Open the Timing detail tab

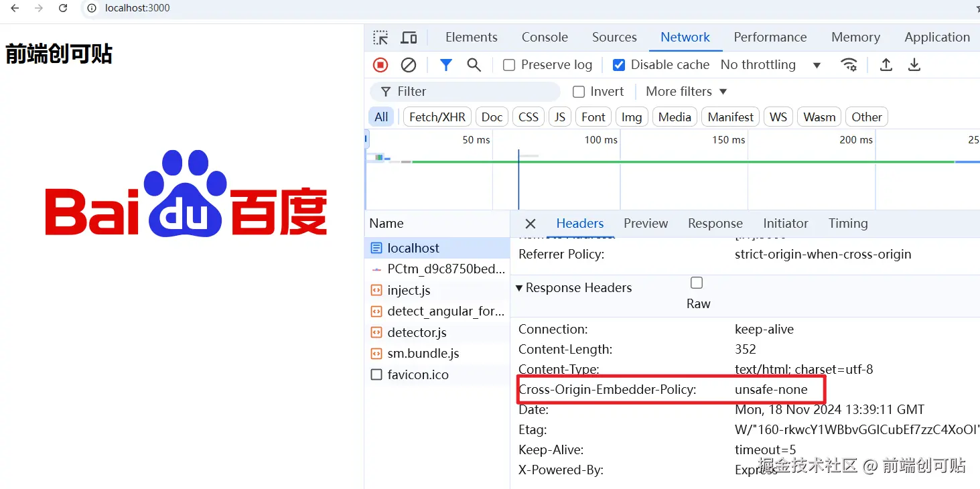tap(848, 224)
